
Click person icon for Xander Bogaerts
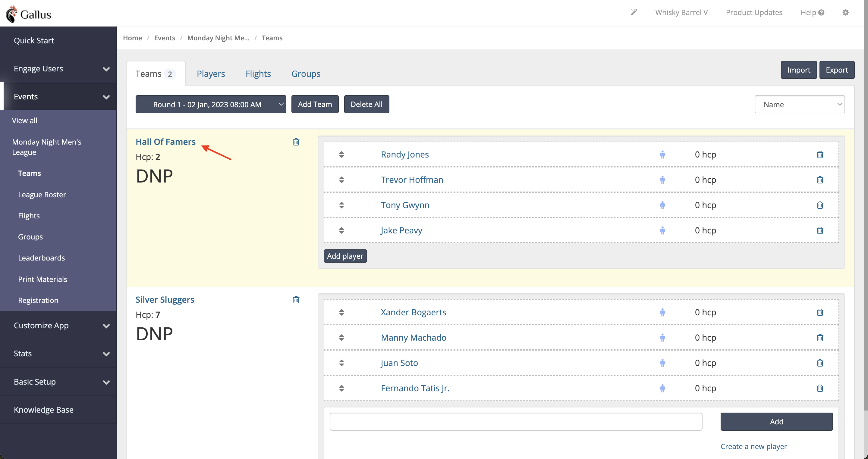662,313
